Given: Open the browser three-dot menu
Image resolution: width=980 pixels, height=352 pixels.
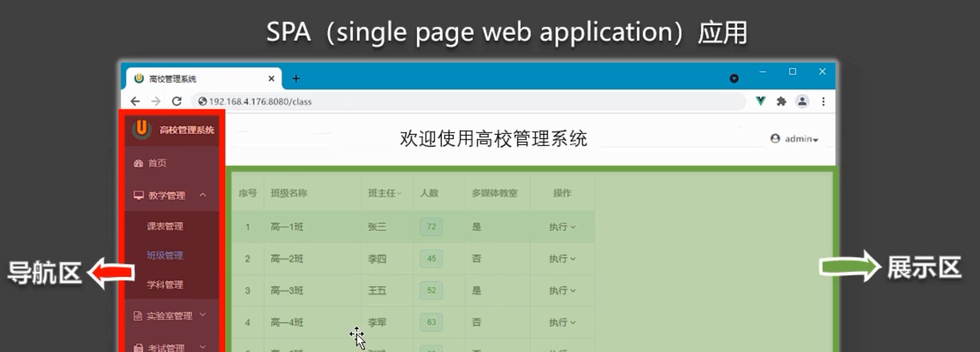Looking at the screenshot, I should [x=823, y=101].
